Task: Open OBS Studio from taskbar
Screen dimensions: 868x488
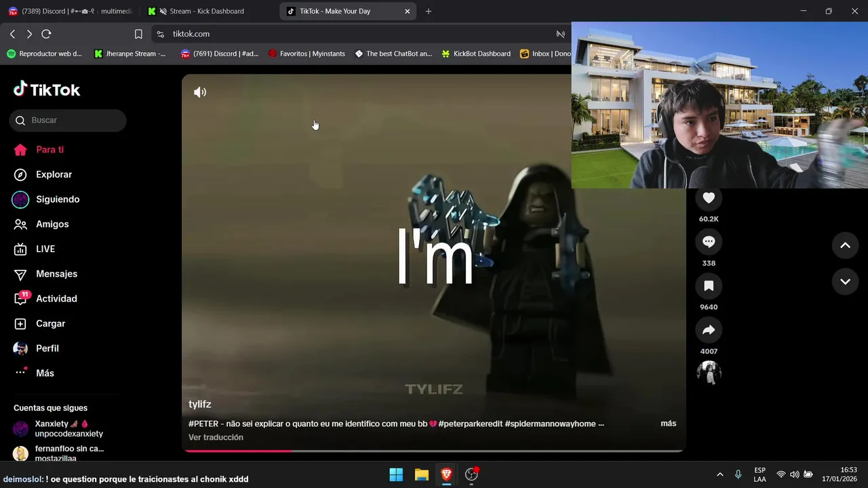Action: click(472, 474)
